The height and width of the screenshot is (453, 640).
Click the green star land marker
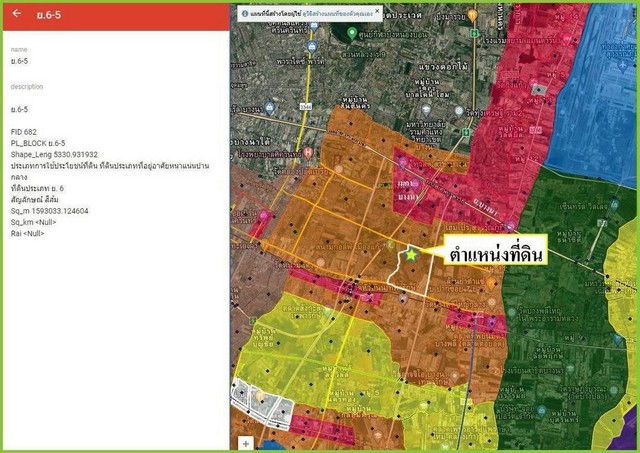(411, 255)
